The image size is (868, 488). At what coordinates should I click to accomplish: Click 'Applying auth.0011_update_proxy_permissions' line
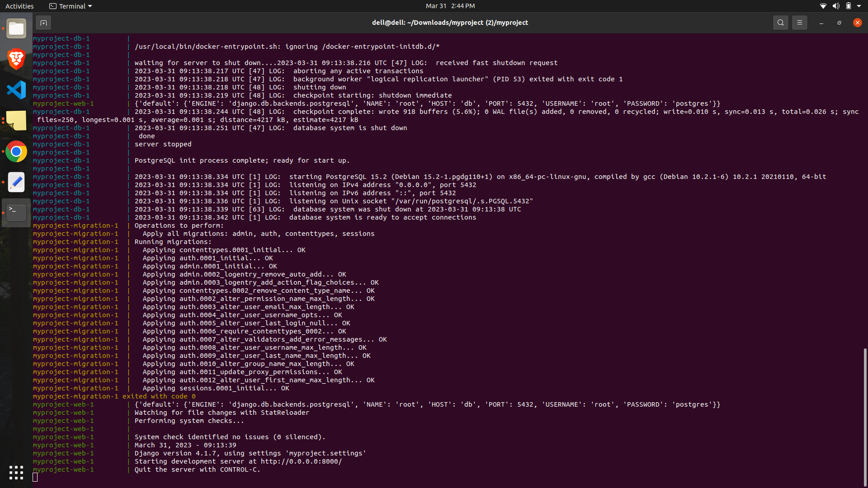242,372
